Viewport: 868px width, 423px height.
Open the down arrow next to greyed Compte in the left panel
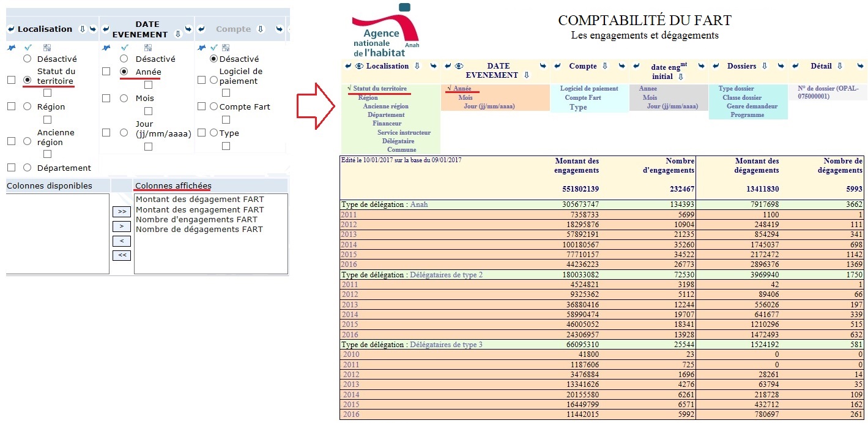pos(260,29)
